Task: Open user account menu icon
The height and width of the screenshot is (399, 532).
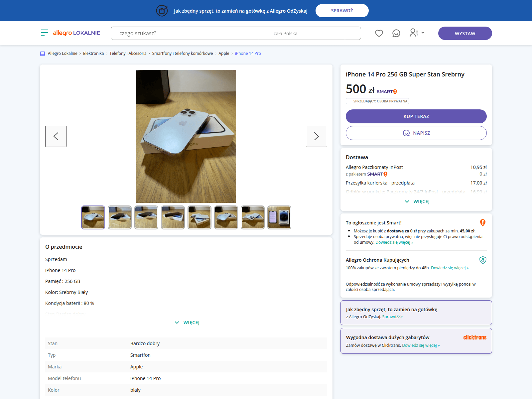Action: 417,33
